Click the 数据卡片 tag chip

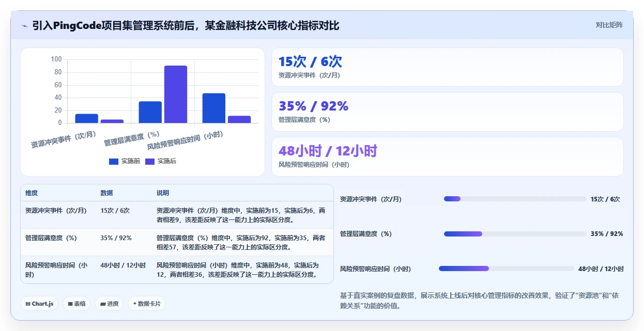[147, 304]
